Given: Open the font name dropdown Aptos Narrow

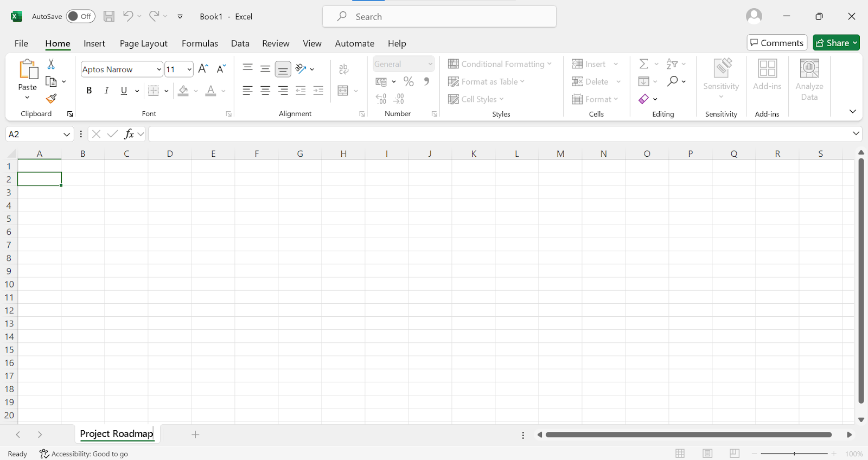Looking at the screenshot, I should [x=159, y=69].
